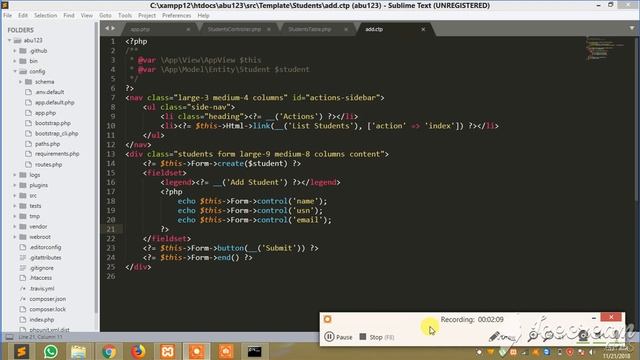
Task: Expand the bin folder arrow
Action: tap(15, 61)
